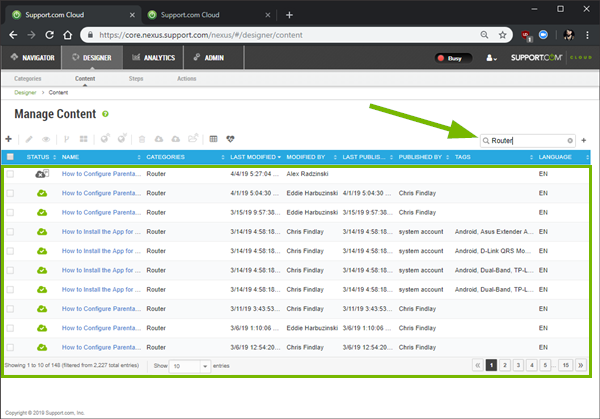
Task: Sort by the Status column
Action: pyautogui.click(x=41, y=157)
